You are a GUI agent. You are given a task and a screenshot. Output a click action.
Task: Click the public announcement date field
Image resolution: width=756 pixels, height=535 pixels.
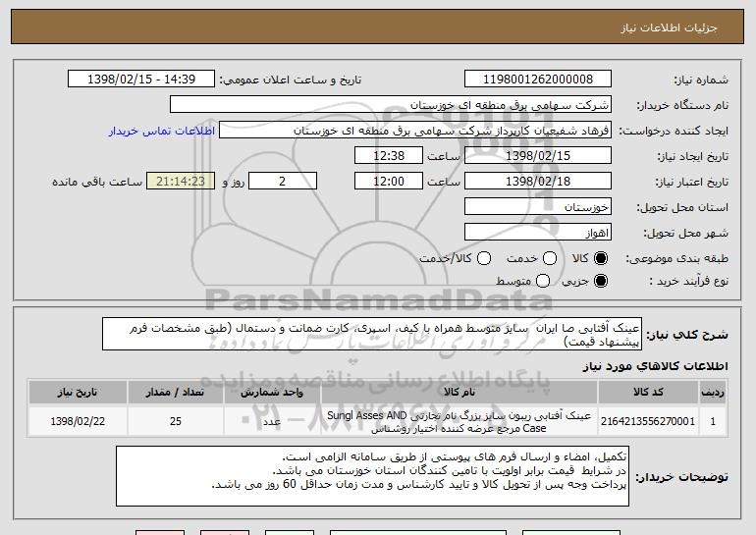coord(141,80)
